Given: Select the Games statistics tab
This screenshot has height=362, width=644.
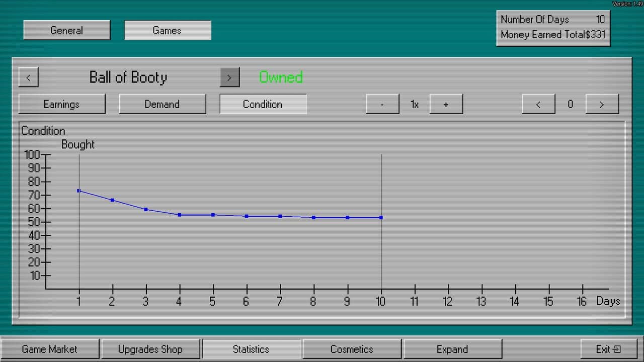Looking at the screenshot, I should coord(168,30).
